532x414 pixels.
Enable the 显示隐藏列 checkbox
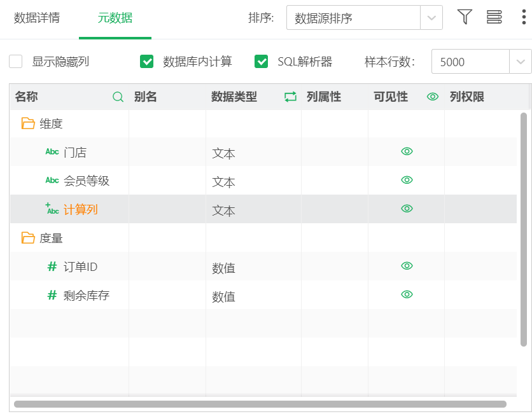tap(16, 62)
